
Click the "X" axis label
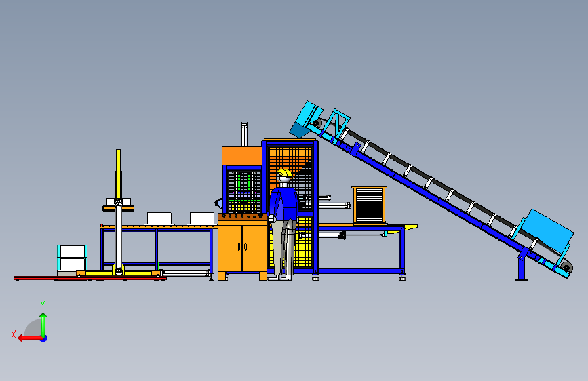[x=14, y=334]
